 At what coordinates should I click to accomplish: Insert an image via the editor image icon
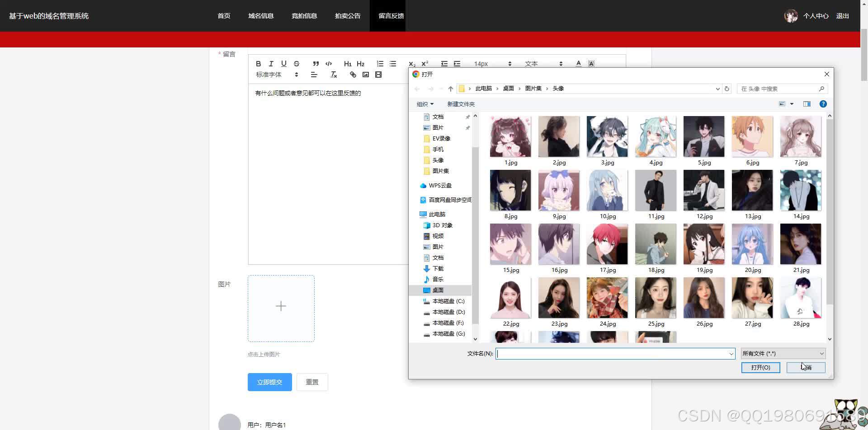coord(366,75)
